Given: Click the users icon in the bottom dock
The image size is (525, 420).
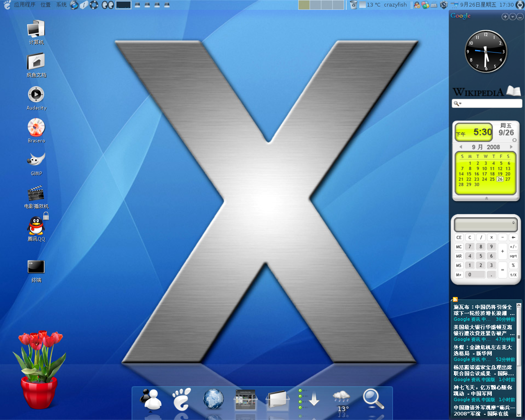Looking at the screenshot, I should pyautogui.click(x=151, y=399).
